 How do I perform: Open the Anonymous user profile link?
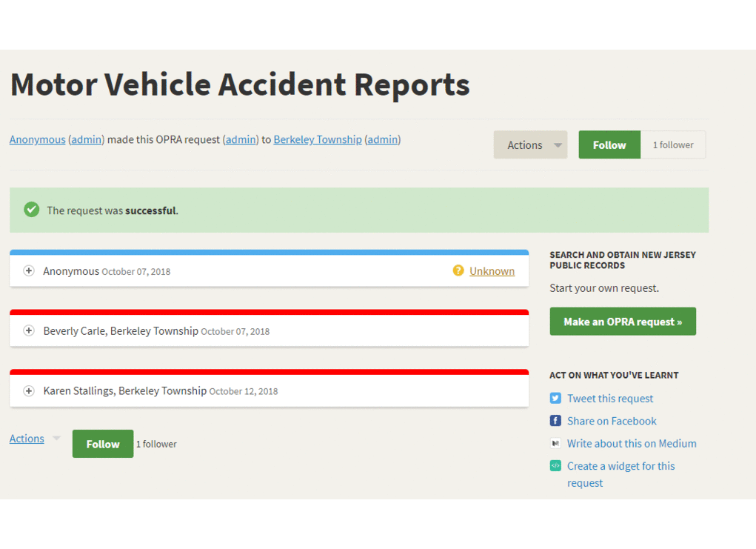38,139
